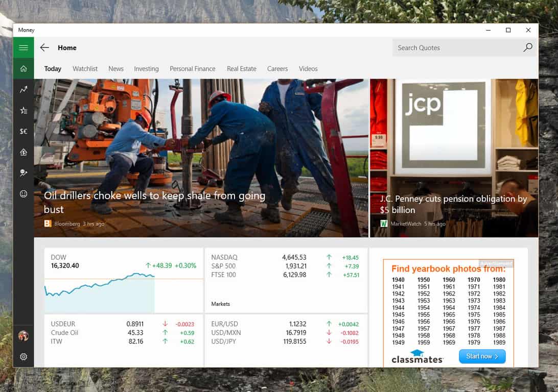Maximize the Money window
The width and height of the screenshot is (558, 392).
point(508,30)
